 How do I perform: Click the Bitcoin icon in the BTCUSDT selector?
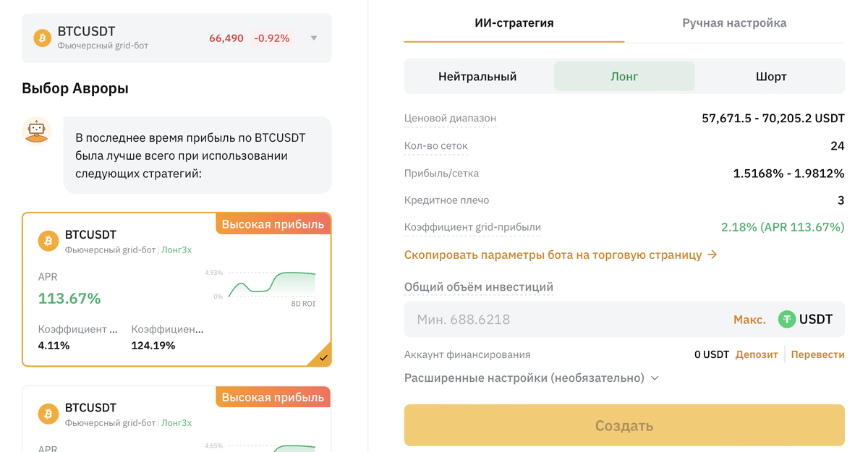click(x=43, y=38)
